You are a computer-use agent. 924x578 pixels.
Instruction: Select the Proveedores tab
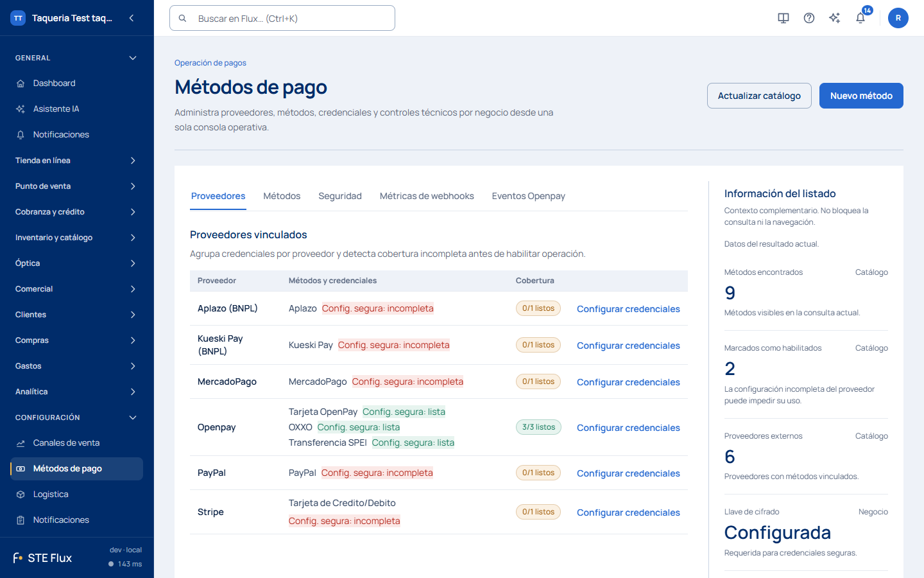coord(218,196)
